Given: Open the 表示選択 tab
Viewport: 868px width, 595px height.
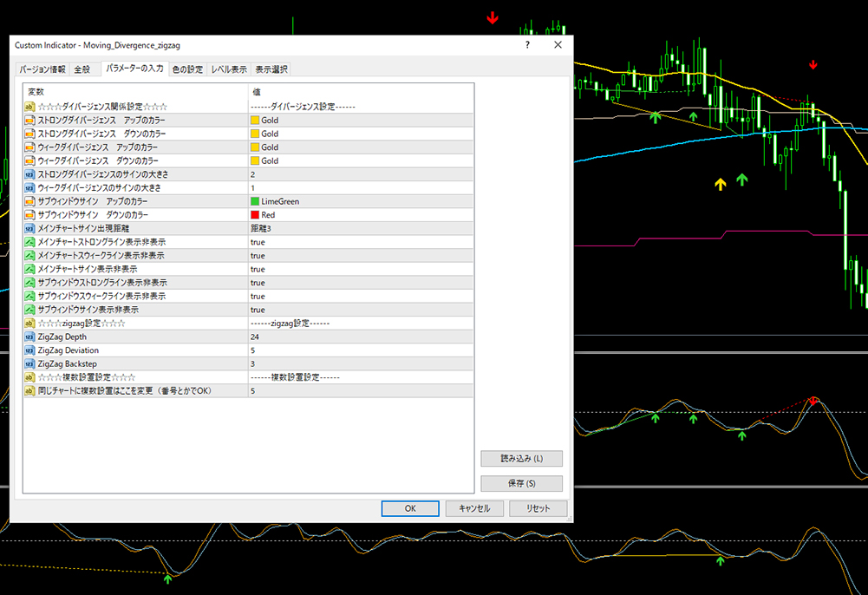Looking at the screenshot, I should [x=271, y=69].
